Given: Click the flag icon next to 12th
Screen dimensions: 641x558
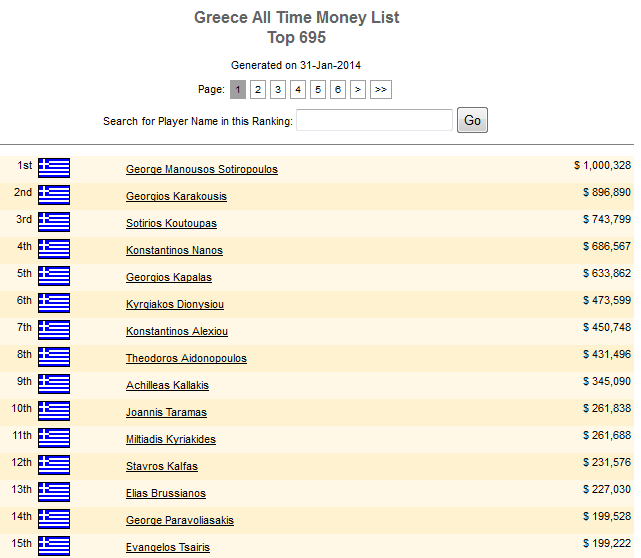Looking at the screenshot, I should (54, 465).
